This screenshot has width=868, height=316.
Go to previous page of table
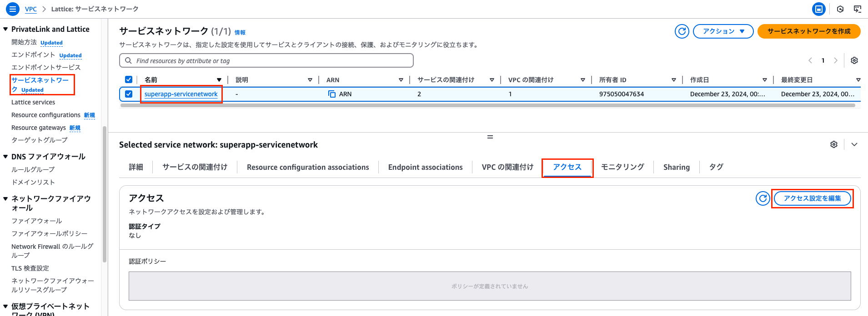point(810,60)
